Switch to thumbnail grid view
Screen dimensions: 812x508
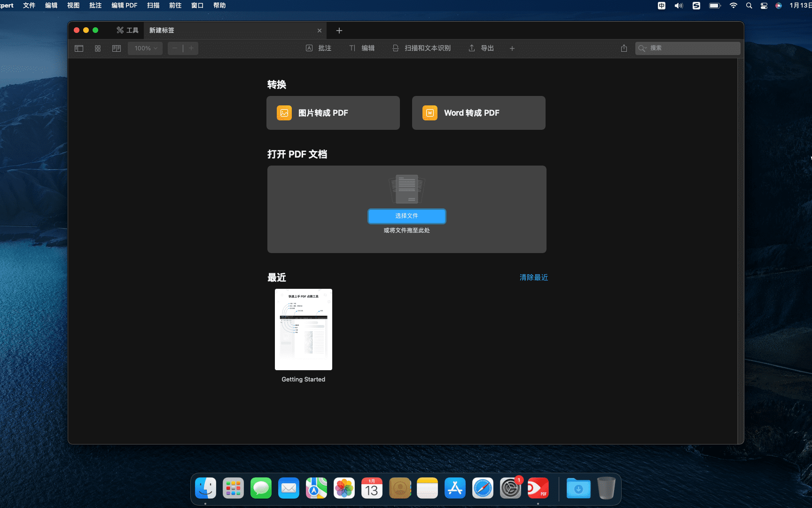click(x=98, y=48)
